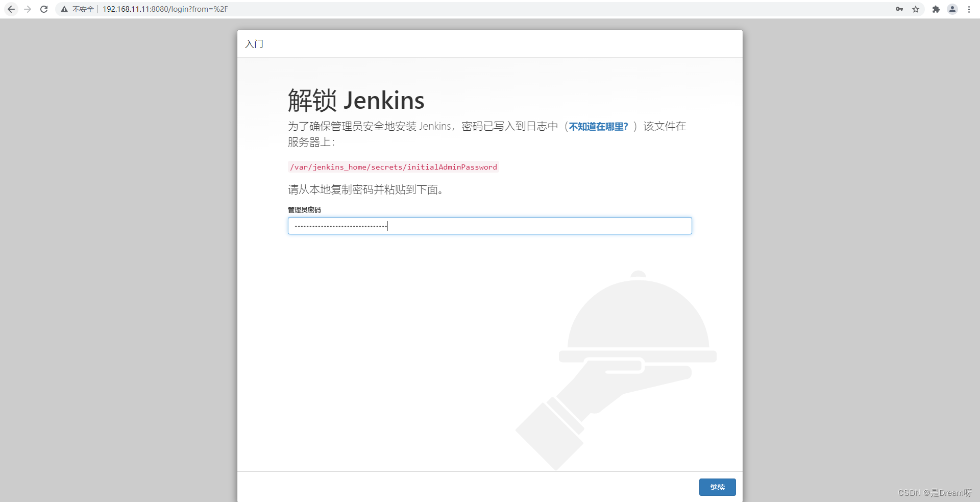Reload the Jenkins login page
Image resolution: width=980 pixels, height=502 pixels.
coord(44,9)
